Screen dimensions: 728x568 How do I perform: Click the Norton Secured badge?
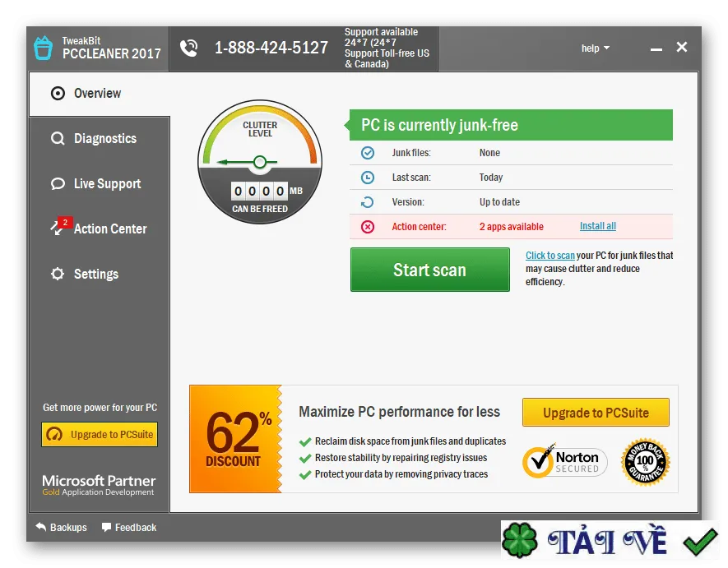tap(565, 461)
